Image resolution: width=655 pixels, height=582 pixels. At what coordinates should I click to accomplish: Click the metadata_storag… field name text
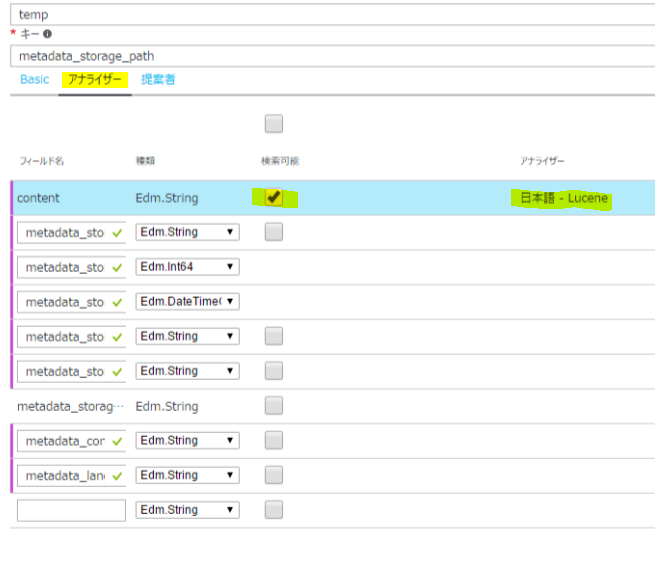tap(70, 407)
